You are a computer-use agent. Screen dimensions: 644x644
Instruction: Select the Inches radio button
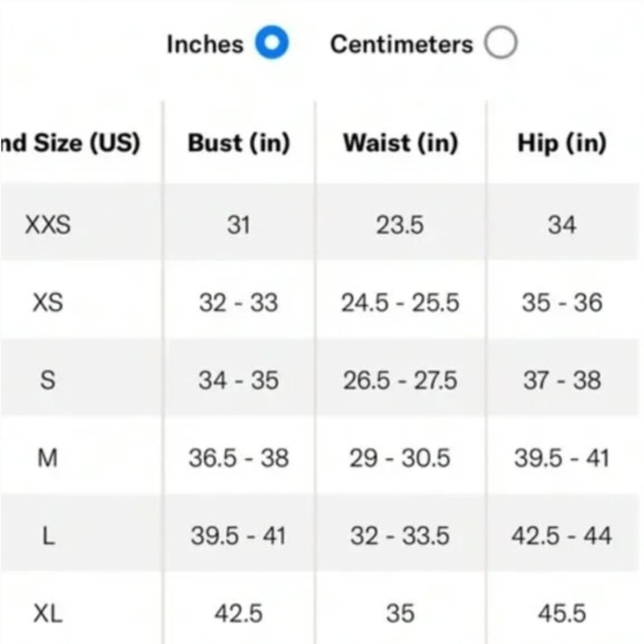[272, 44]
